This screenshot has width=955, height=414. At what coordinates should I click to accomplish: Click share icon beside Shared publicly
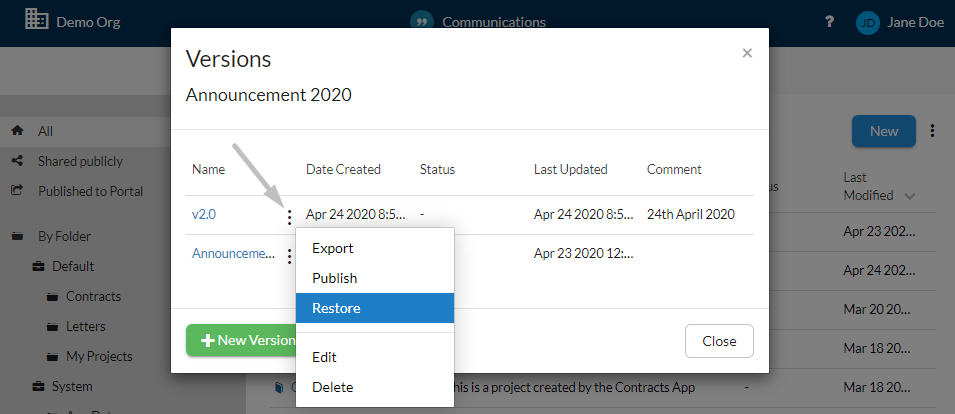[18, 161]
